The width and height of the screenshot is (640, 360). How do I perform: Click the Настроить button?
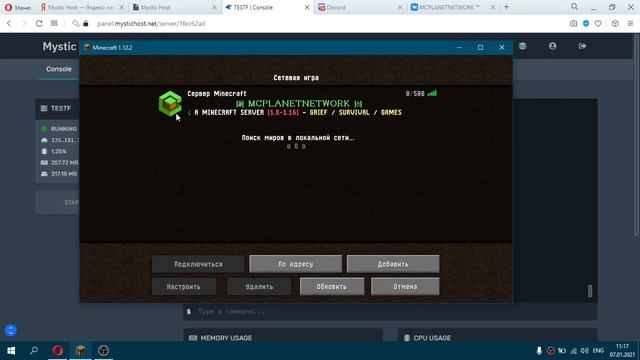click(x=184, y=287)
